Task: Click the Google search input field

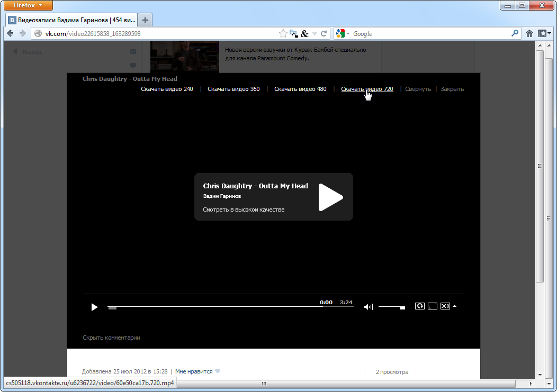Action: (430, 34)
